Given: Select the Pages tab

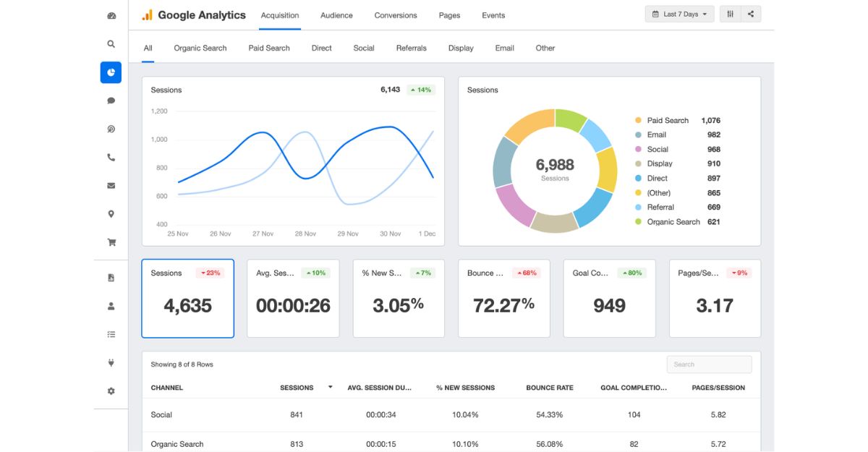Looking at the screenshot, I should coord(449,15).
